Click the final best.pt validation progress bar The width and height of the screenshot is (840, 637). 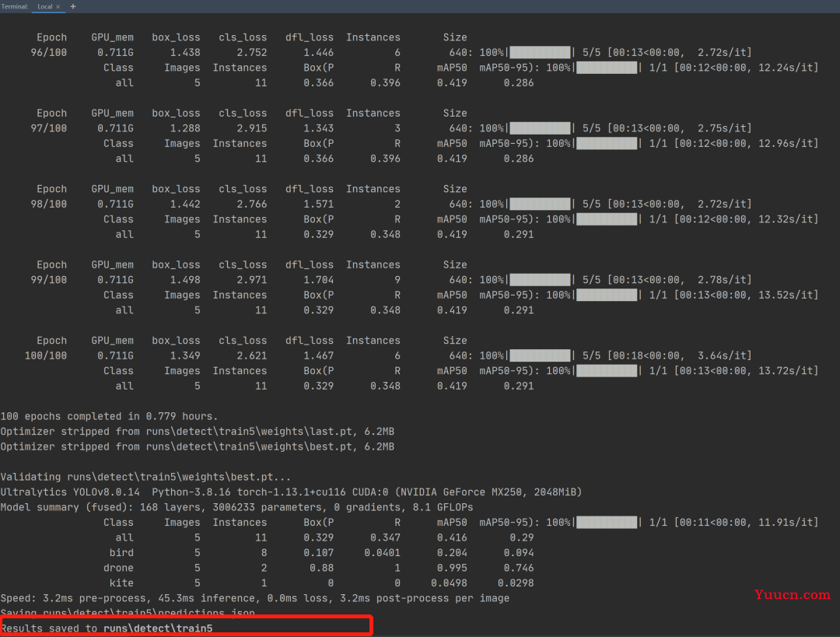click(607, 523)
